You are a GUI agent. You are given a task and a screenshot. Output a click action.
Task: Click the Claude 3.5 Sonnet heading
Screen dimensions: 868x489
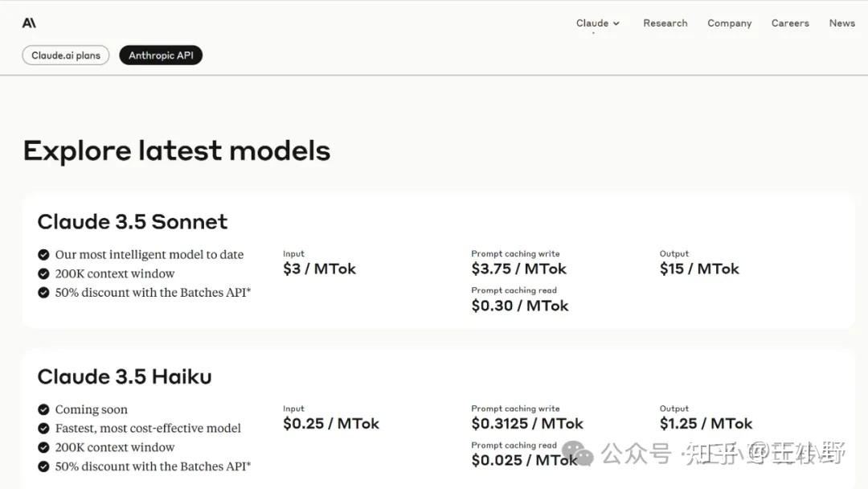tap(133, 222)
